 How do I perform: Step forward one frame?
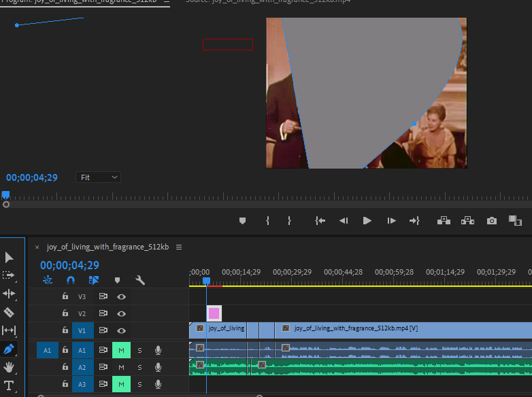coord(392,221)
